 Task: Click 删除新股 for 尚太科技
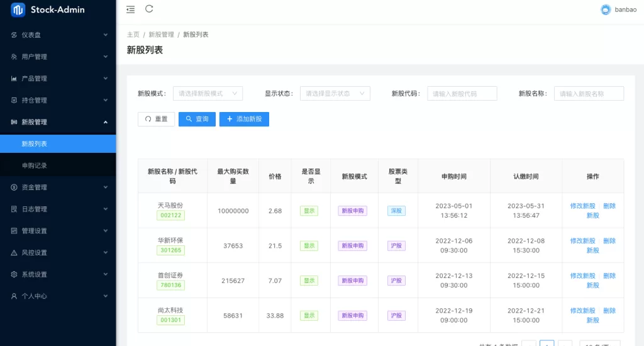[x=609, y=311]
